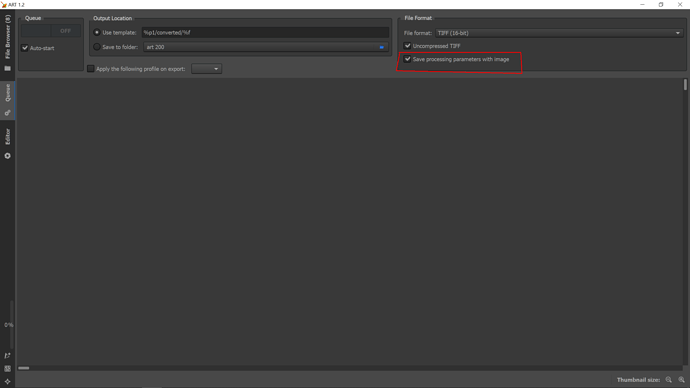The height and width of the screenshot is (388, 690).
Task: Click the fullscreen toggle icon in sidebar
Action: click(7, 369)
